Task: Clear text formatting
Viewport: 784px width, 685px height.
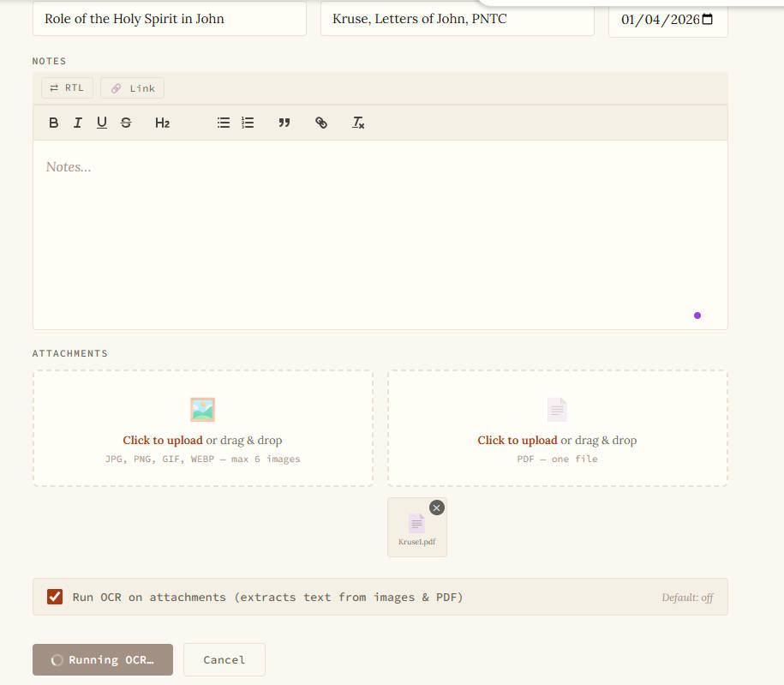Action: [x=358, y=123]
